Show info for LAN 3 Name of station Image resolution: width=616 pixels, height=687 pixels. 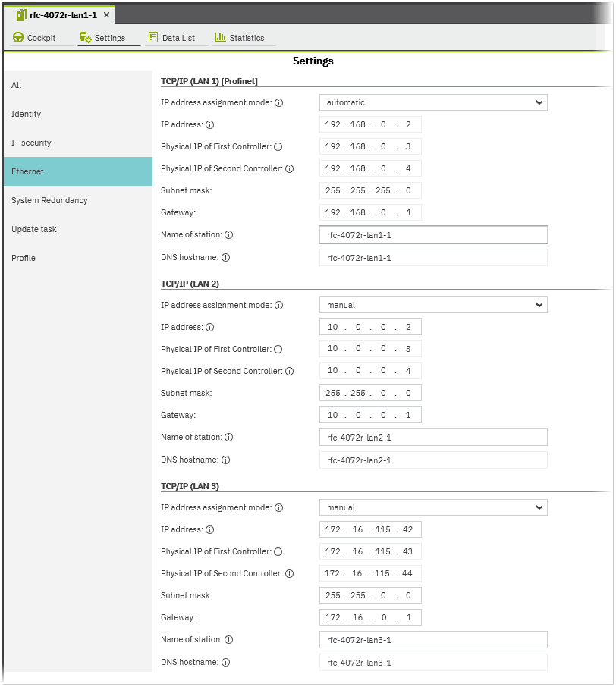click(x=229, y=640)
